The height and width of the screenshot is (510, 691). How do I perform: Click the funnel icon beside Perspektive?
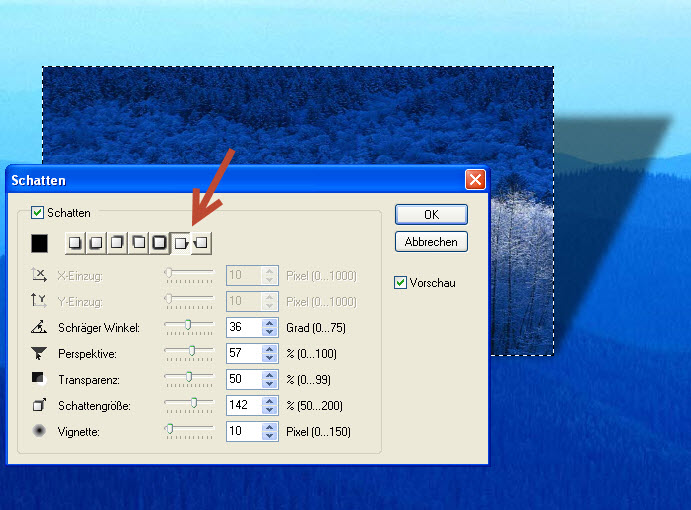click(39, 353)
